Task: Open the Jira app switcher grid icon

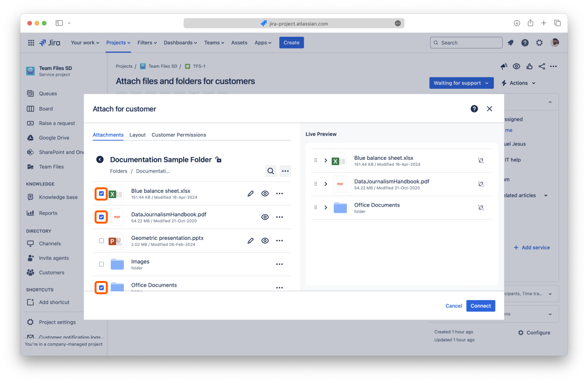Action: point(31,43)
